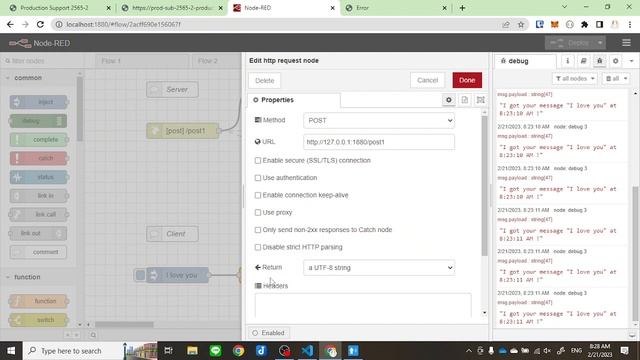Open Visual Studio Code from taskbar
This screenshot has width=640, height=360.
pos(307,351)
